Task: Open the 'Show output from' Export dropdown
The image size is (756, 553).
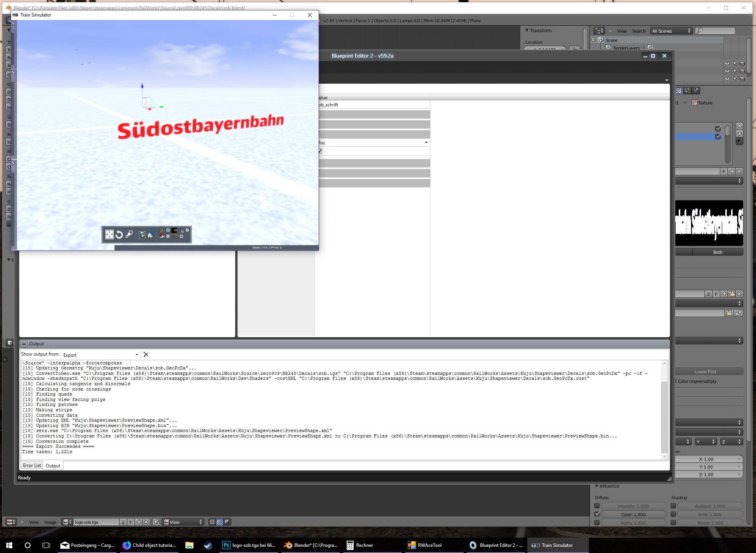Action: [x=101, y=355]
